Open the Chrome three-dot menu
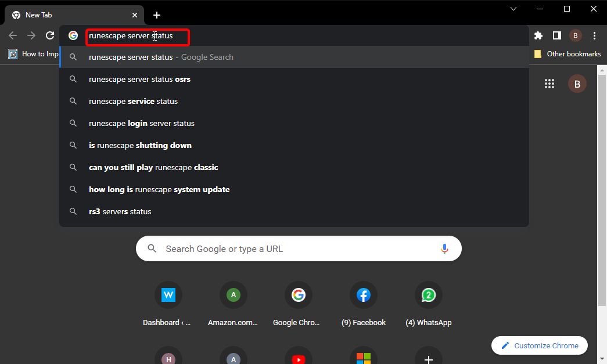 coord(594,35)
